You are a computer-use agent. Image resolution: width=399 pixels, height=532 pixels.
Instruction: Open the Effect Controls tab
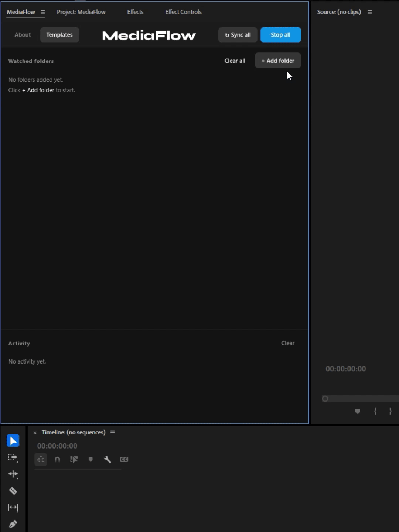183,12
